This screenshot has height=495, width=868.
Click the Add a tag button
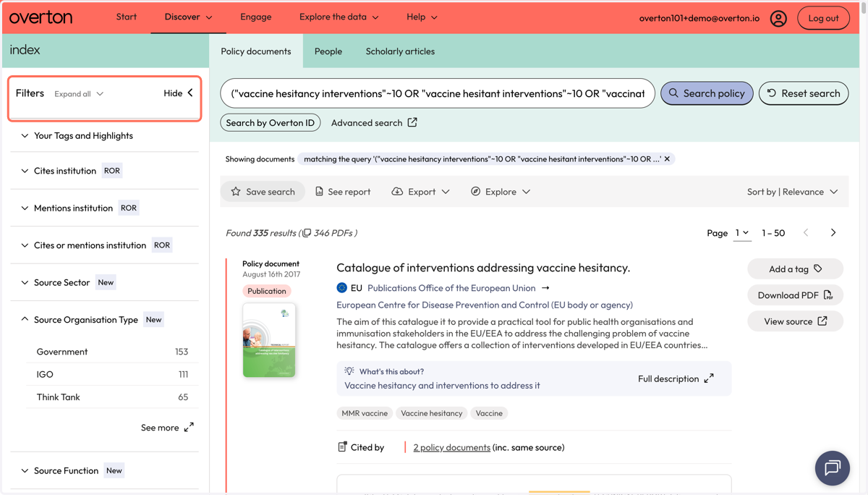click(x=795, y=268)
